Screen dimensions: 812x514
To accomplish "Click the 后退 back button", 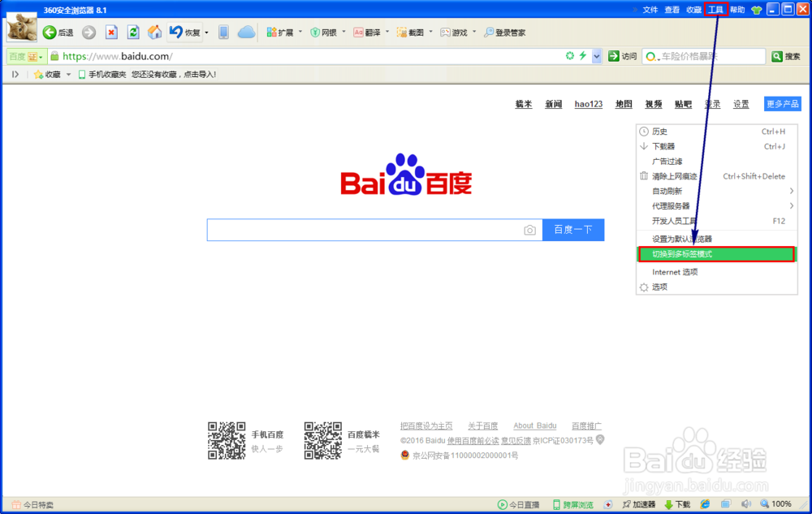I will point(58,32).
